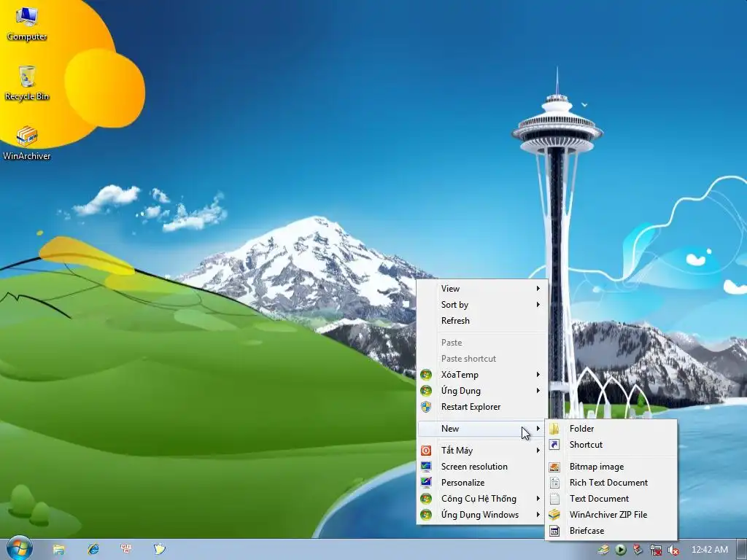Image resolution: width=747 pixels, height=560 pixels.
Task: Create a new WinArchiver ZIP File
Action: (x=611, y=515)
